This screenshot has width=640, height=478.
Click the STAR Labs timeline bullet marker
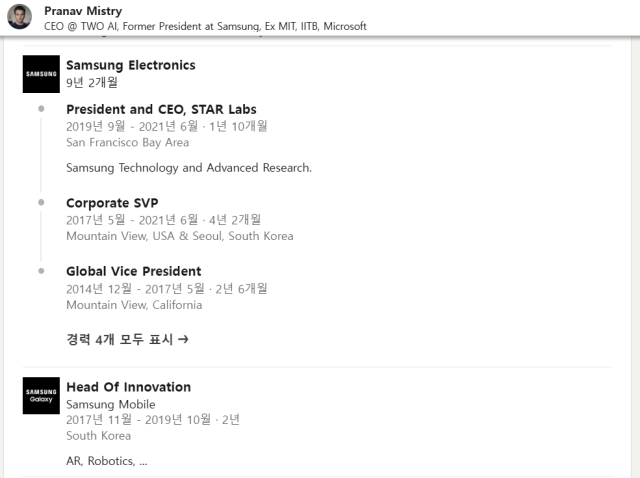click(x=41, y=109)
